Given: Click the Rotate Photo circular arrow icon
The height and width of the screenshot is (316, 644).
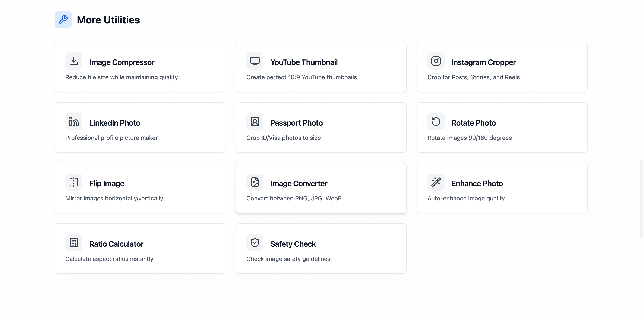Looking at the screenshot, I should click(x=436, y=122).
